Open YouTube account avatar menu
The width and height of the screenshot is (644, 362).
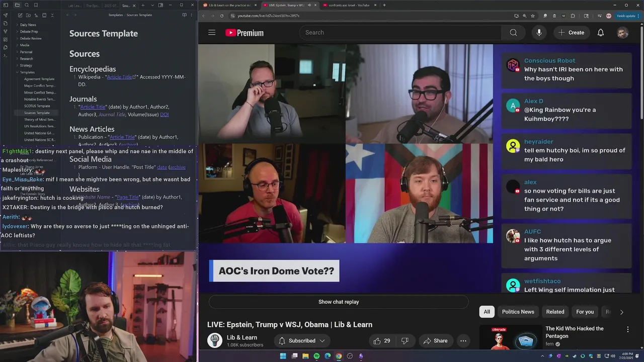click(623, 33)
